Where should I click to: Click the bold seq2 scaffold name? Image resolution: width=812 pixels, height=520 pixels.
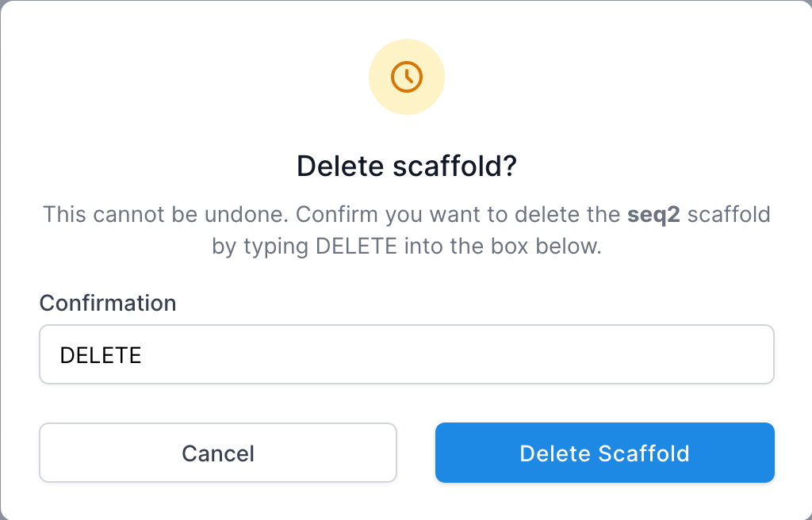click(653, 215)
